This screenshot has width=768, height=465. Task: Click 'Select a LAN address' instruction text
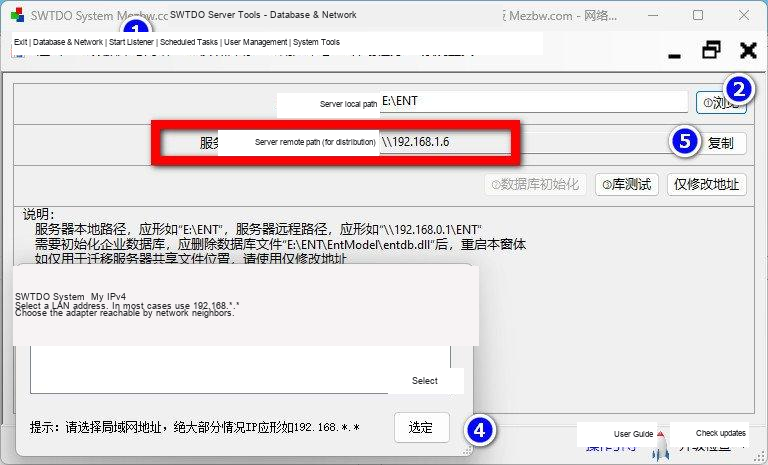127,306
